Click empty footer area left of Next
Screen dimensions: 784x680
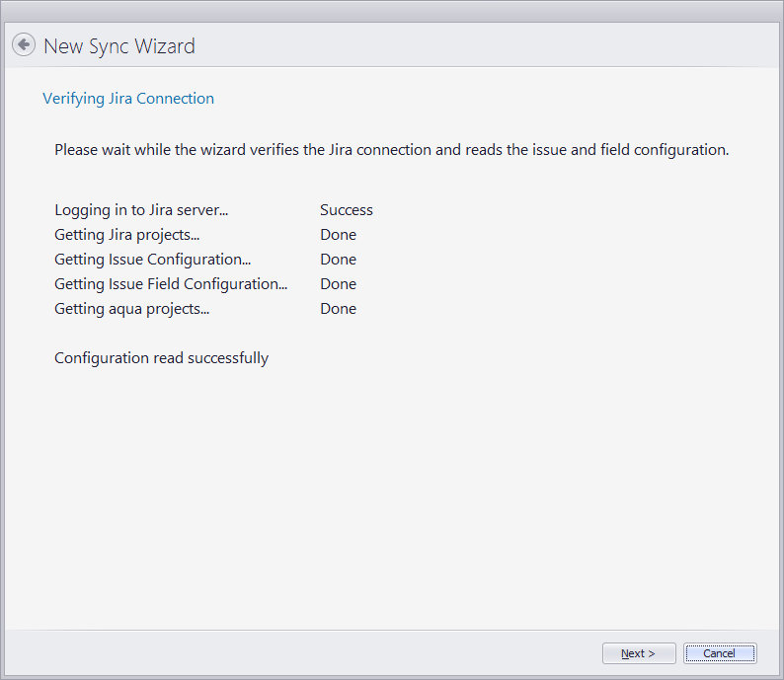(x=296, y=653)
